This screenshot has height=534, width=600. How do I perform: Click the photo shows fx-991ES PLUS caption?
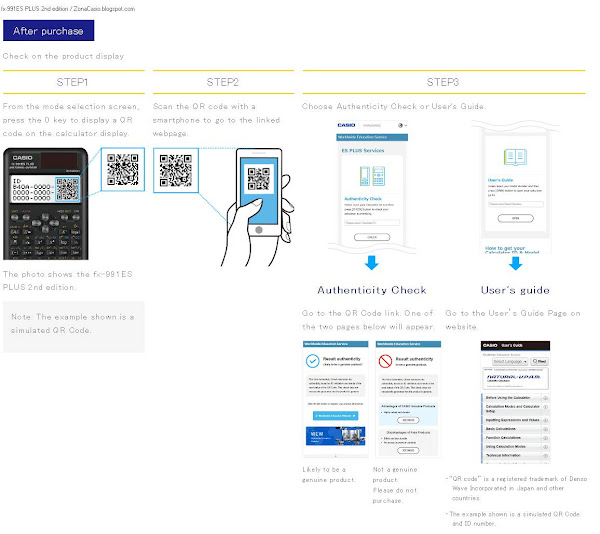[x=68, y=280]
